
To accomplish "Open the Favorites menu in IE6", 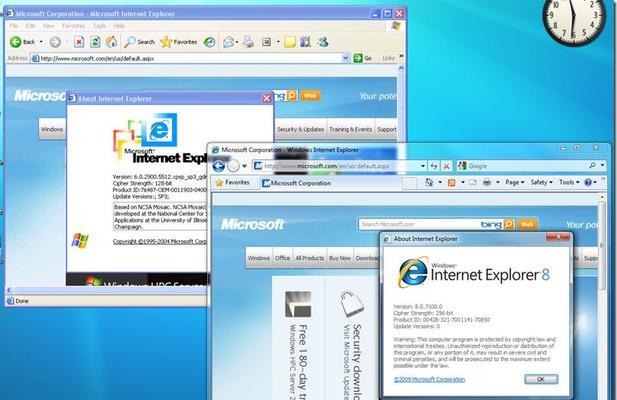I will (x=74, y=26).
